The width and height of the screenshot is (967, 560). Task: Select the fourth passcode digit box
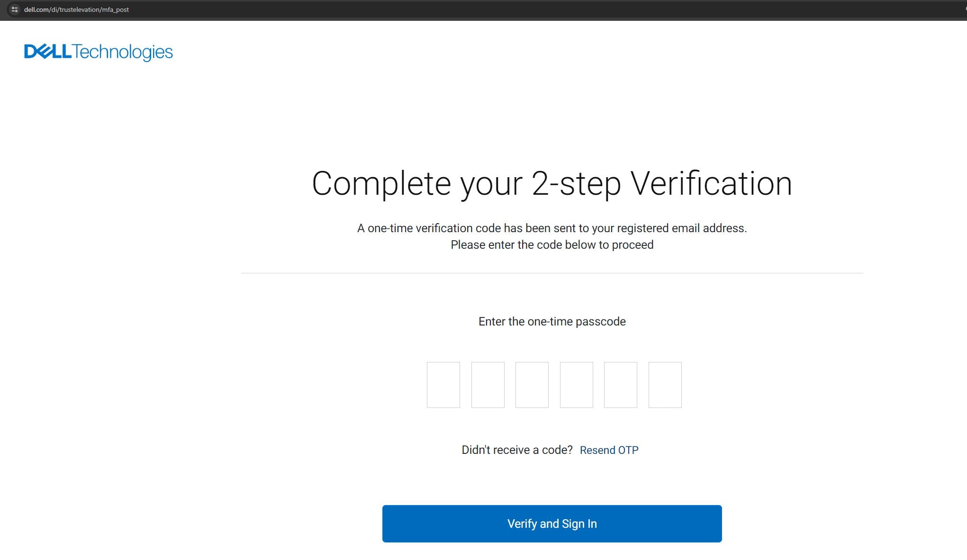(x=577, y=385)
